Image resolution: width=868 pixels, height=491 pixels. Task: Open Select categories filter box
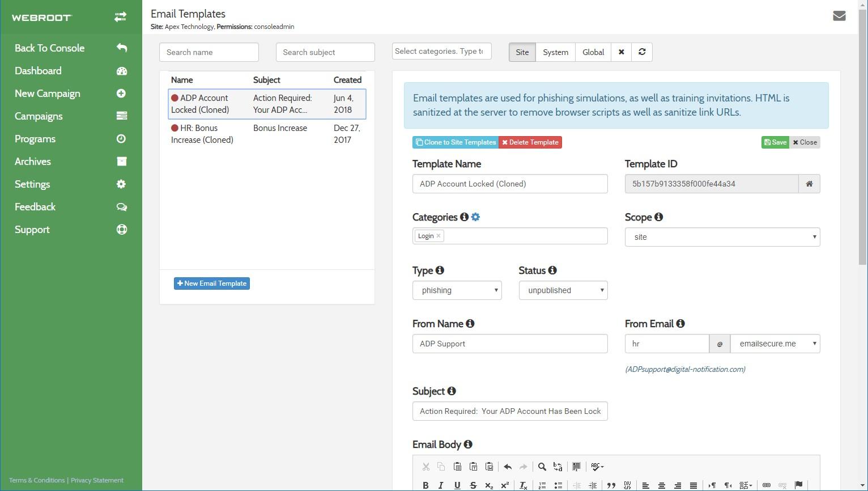click(441, 51)
